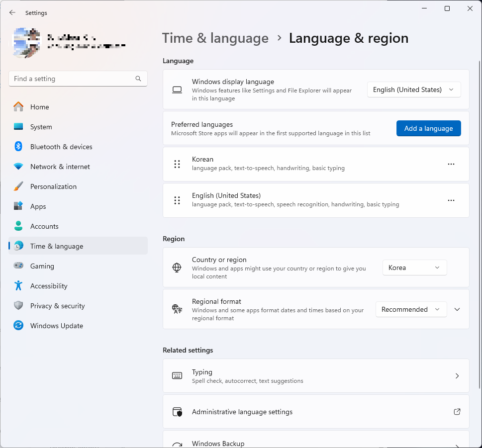Click the vertical scrollbar on right edge
The height and width of the screenshot is (448, 482).
coord(480,224)
